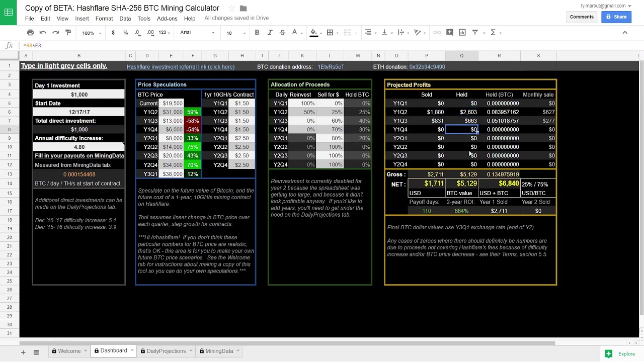Open the all sheets list icon
The width and height of the screenshot is (644, 362).
(x=36, y=352)
